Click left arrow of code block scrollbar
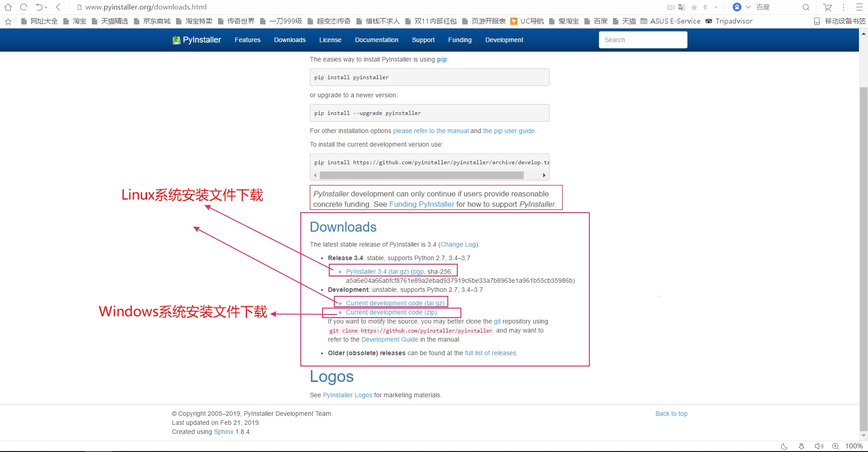868x452 pixels. pyautogui.click(x=315, y=176)
